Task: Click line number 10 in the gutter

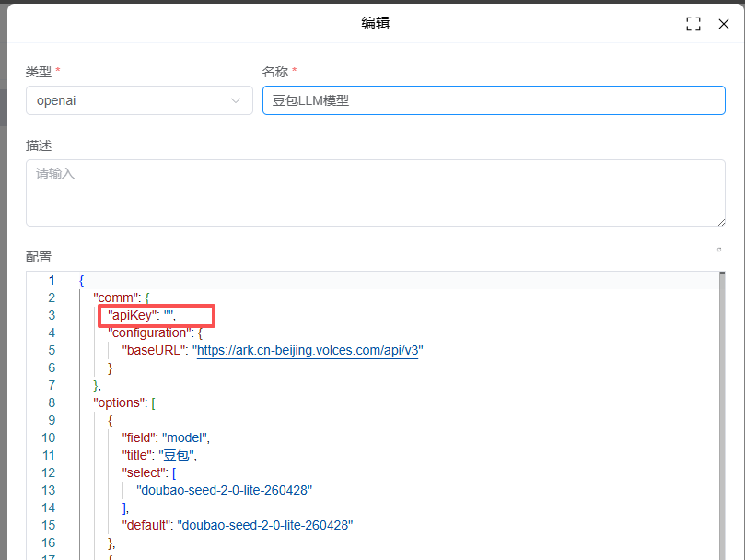Action: [x=49, y=437]
